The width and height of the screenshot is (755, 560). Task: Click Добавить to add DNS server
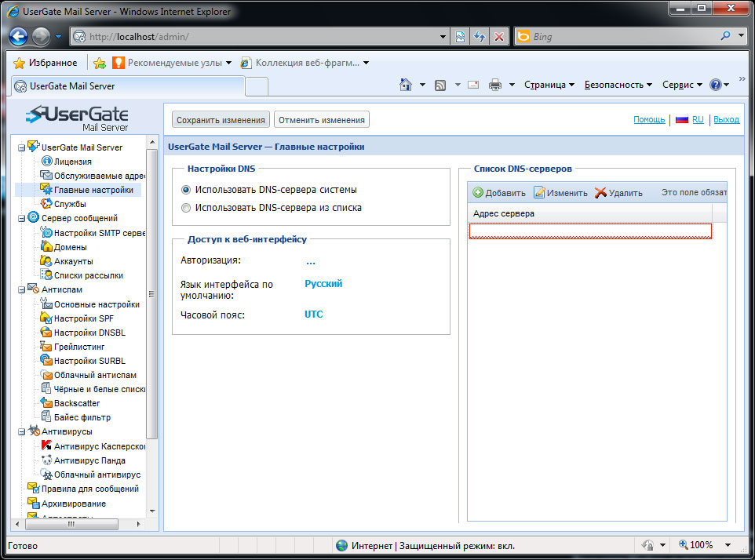(499, 192)
